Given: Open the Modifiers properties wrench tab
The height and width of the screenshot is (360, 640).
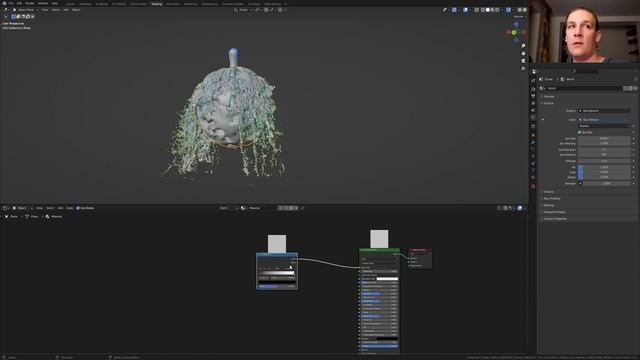Looking at the screenshot, I should tap(533, 142).
